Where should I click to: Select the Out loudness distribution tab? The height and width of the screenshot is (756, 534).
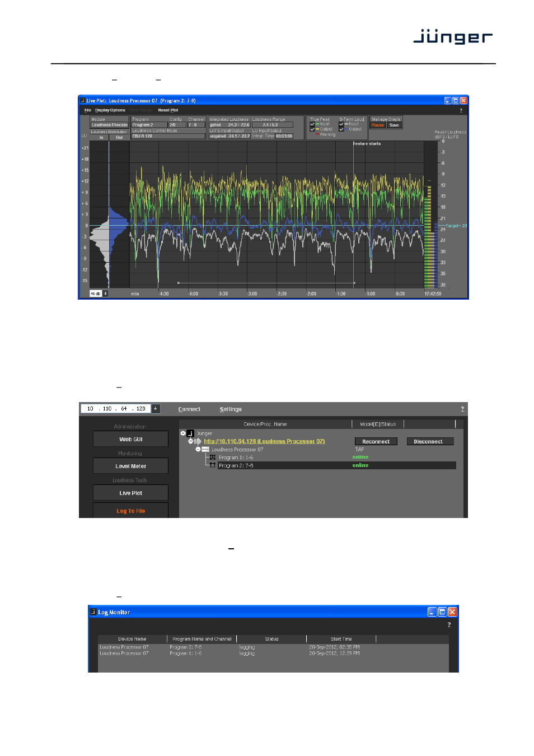click(119, 137)
